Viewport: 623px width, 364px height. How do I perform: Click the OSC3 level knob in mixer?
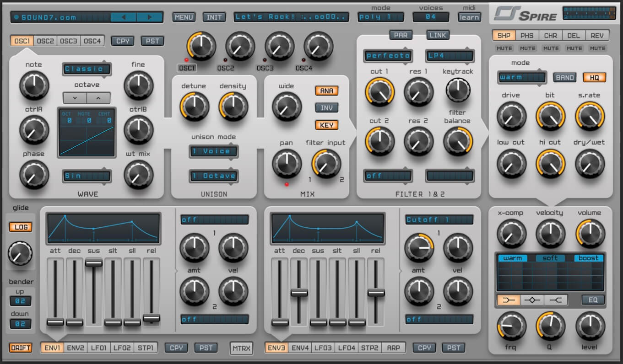point(279,46)
